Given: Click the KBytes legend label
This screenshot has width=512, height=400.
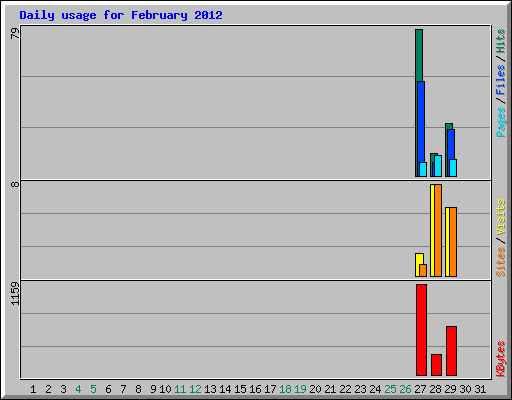Looking at the screenshot, I should click(501, 359).
